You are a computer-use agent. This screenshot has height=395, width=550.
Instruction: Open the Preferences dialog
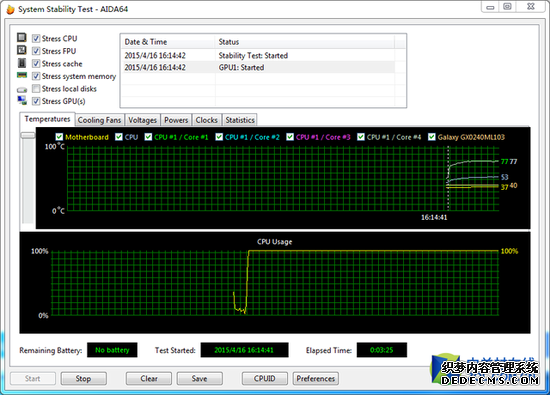pos(316,379)
